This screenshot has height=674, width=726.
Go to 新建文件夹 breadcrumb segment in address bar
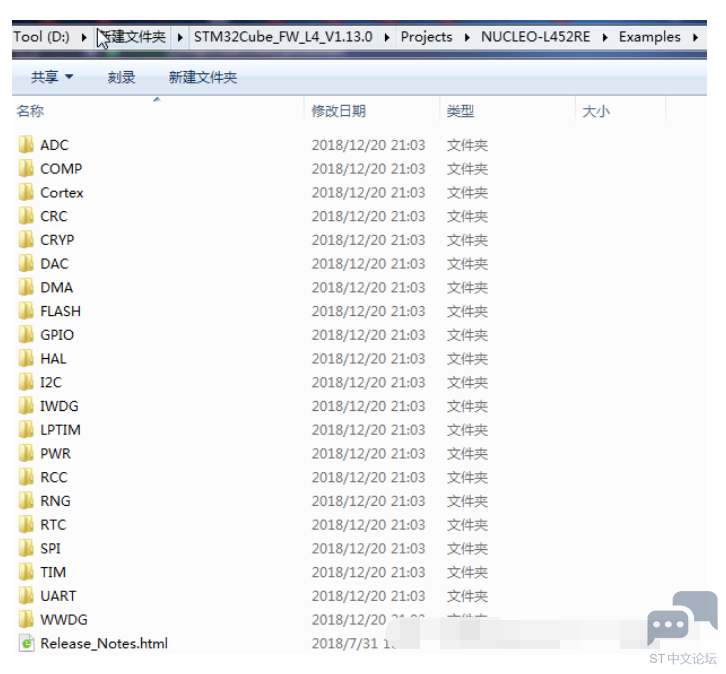pos(133,37)
